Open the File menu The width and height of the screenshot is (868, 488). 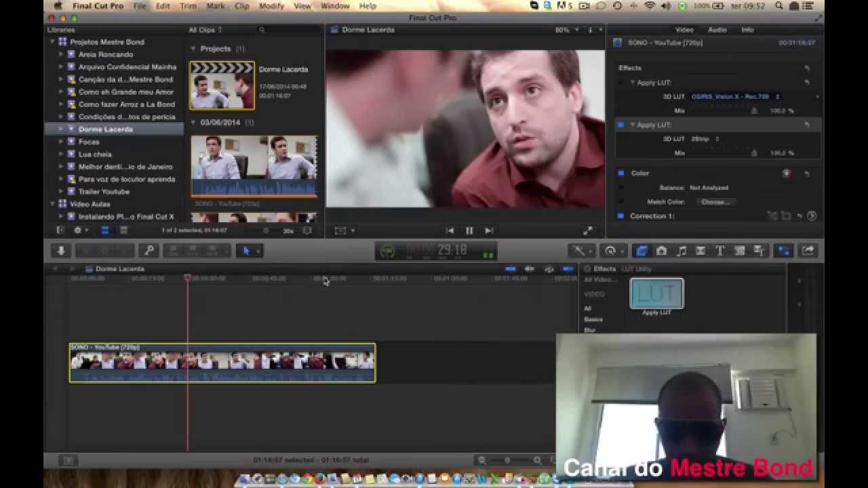(x=140, y=6)
